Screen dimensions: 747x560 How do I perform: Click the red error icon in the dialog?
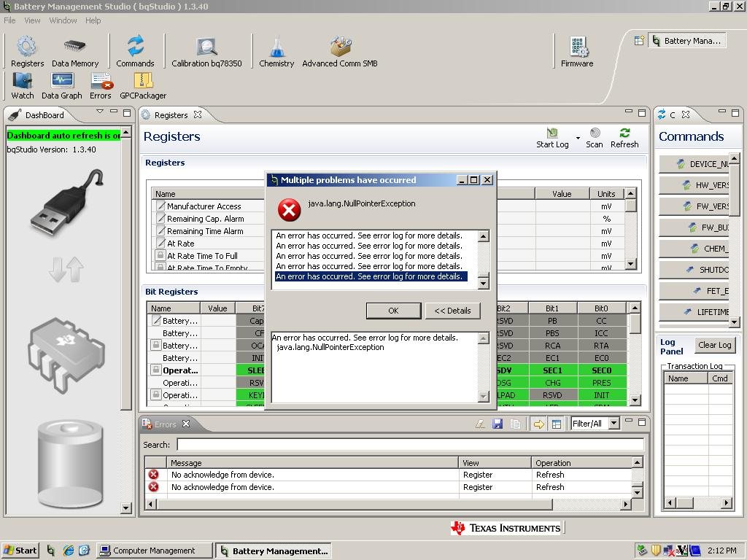[289, 210]
